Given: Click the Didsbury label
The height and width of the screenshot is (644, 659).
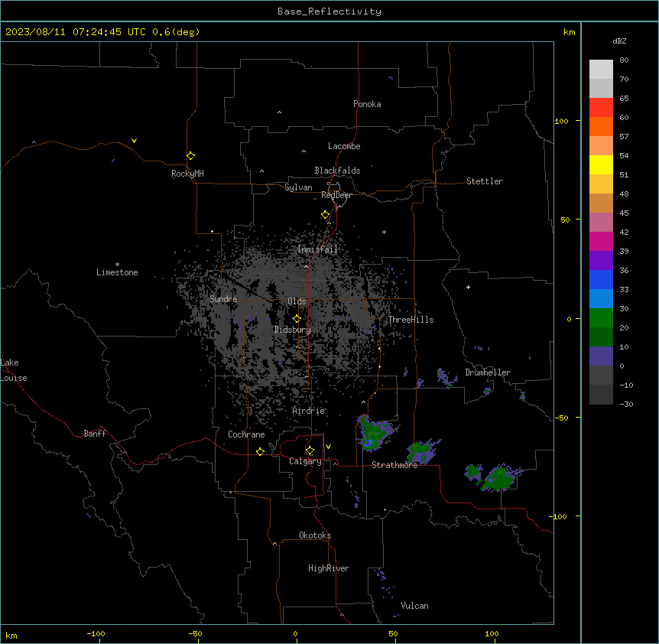Looking at the screenshot, I should click(293, 330).
